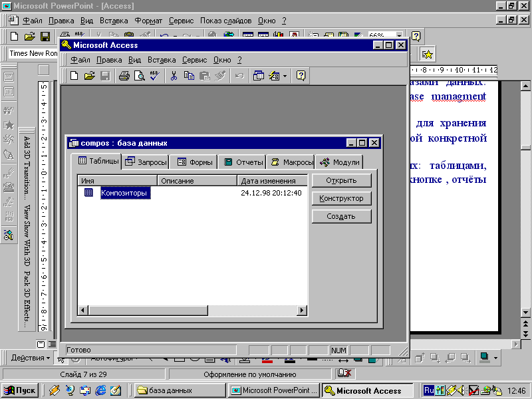
Task: Click the table list left scroll arrow
Action: click(82, 310)
